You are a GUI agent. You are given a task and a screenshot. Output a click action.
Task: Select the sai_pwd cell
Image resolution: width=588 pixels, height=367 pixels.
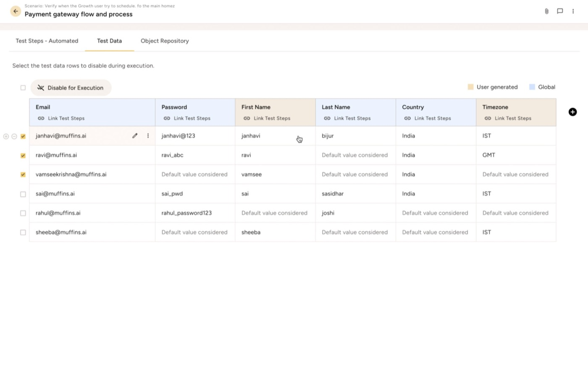[x=195, y=194]
